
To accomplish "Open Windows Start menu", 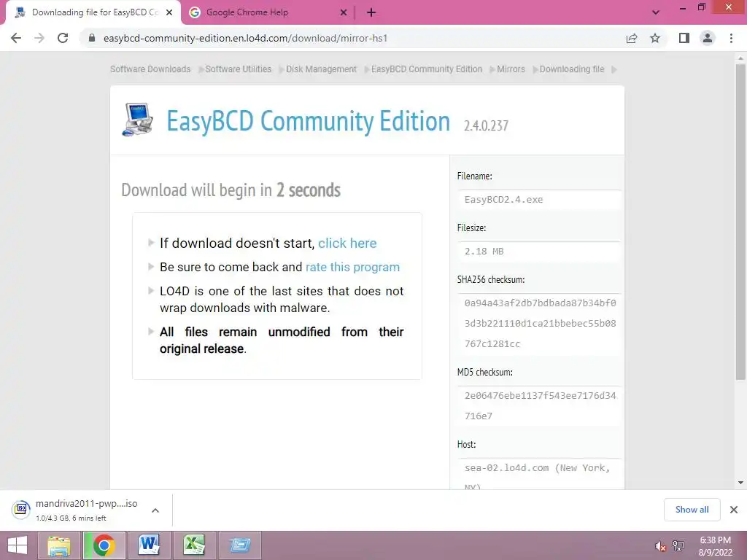I will 17,545.
